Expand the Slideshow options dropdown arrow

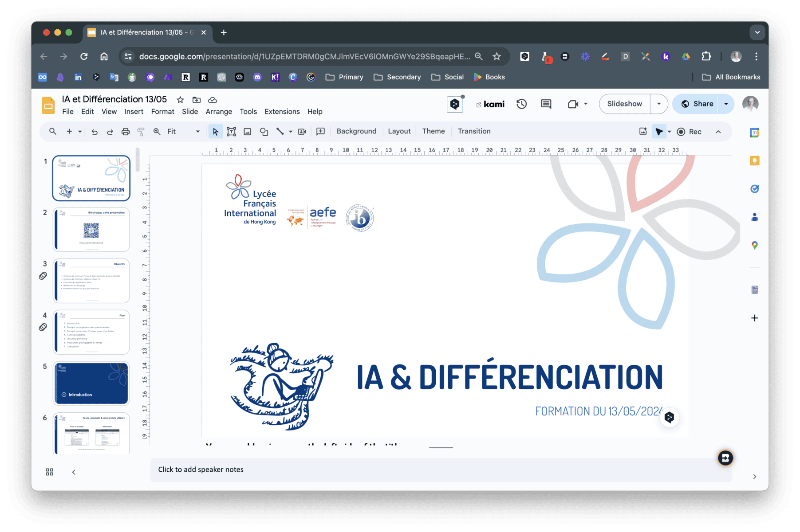pos(659,104)
